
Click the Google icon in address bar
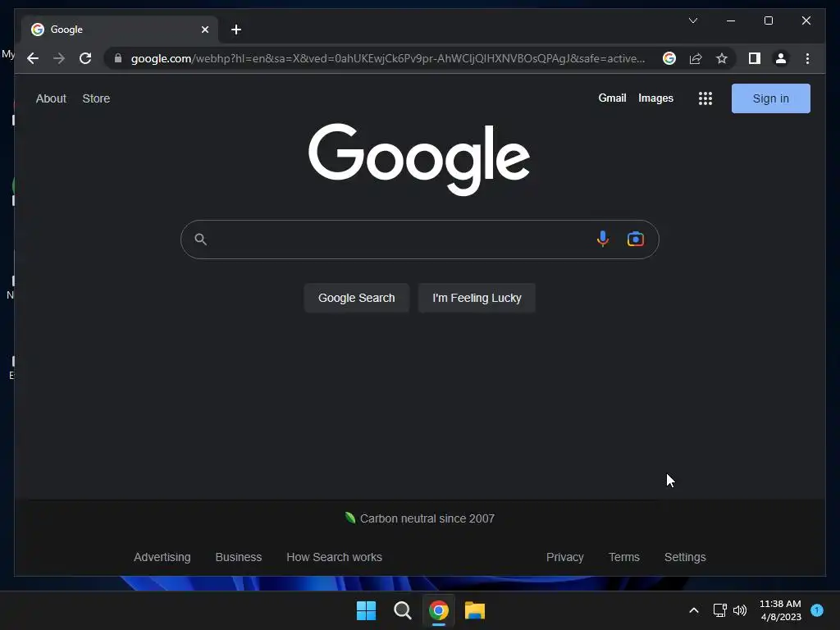[x=669, y=58]
